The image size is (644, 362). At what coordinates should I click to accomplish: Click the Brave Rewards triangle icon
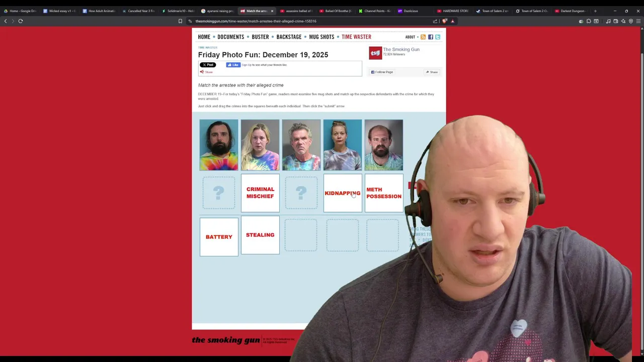click(452, 21)
